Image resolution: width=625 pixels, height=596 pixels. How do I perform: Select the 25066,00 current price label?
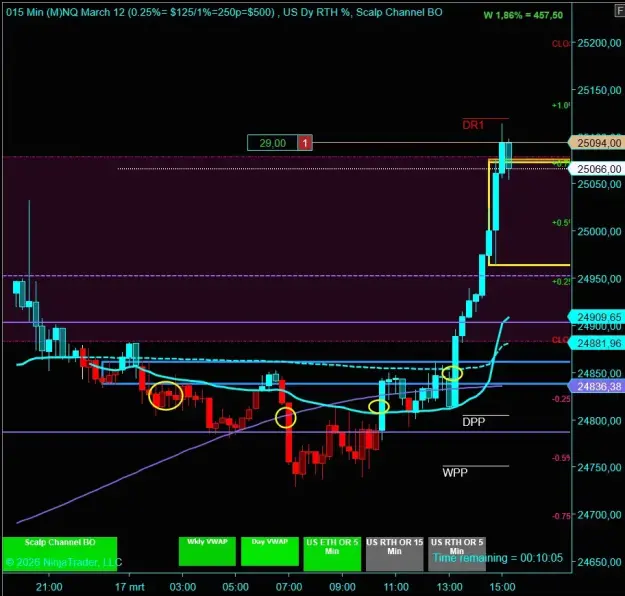(596, 169)
